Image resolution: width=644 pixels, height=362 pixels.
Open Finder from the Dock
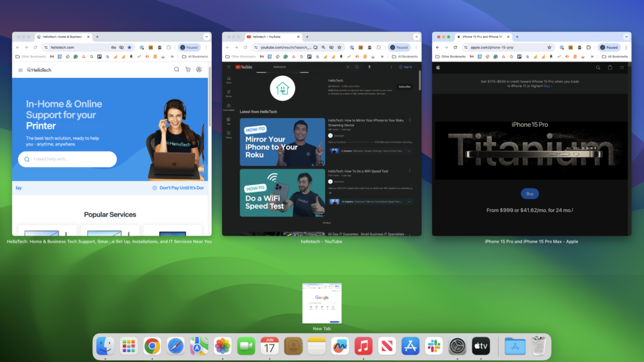[104, 346]
